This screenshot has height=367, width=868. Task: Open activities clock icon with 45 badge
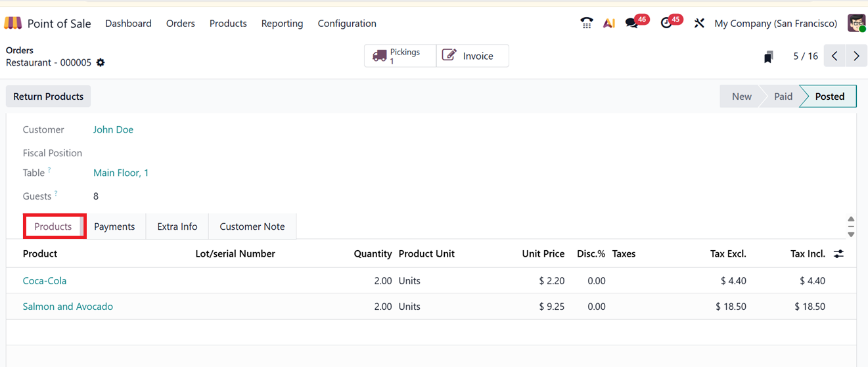coord(667,23)
